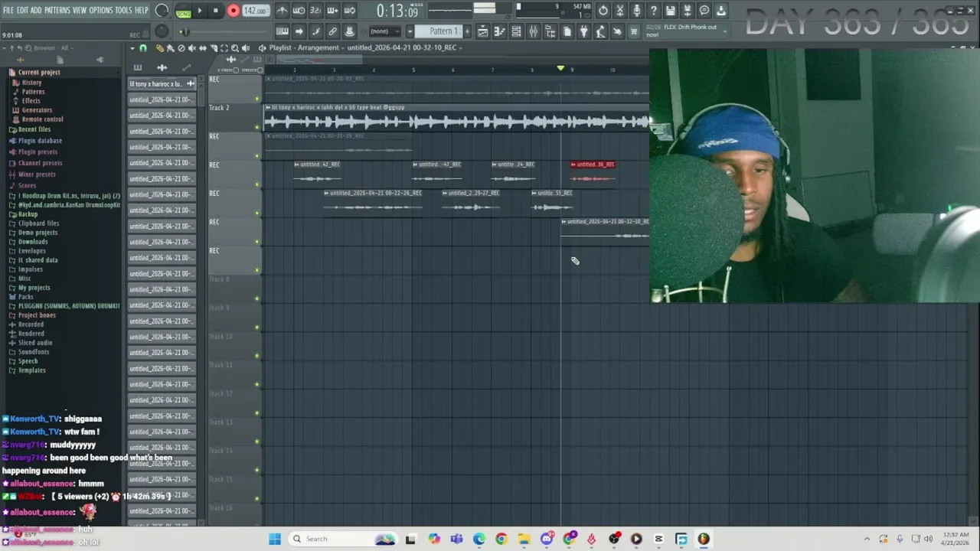
Task: Open the Pattern 1 selector dropdown arrow
Action: click(x=410, y=31)
